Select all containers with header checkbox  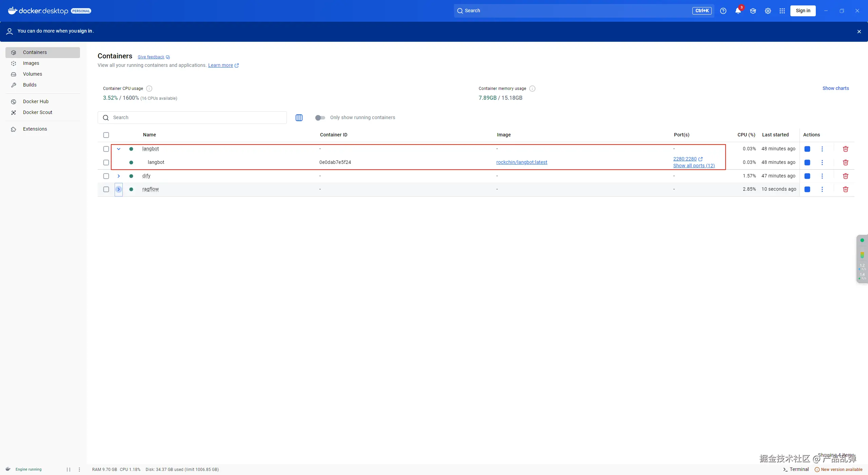pyautogui.click(x=106, y=135)
